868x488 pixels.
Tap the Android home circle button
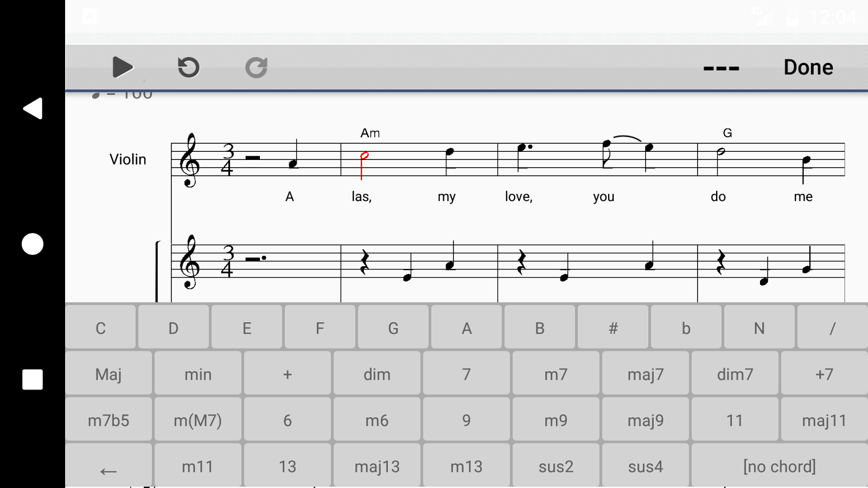(x=33, y=244)
